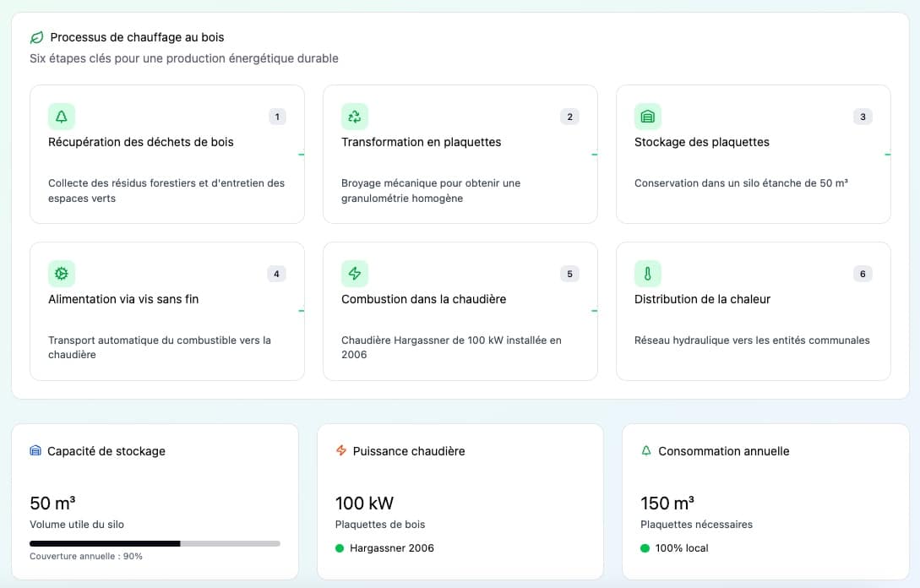Click the blue warehouse icon beside Capacité de stockage
The width and height of the screenshot is (920, 588).
point(35,451)
